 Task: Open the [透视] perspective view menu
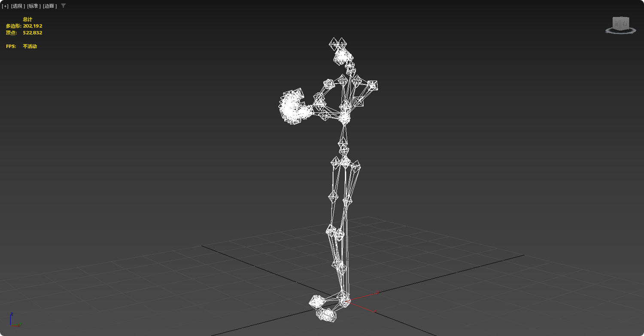18,6
